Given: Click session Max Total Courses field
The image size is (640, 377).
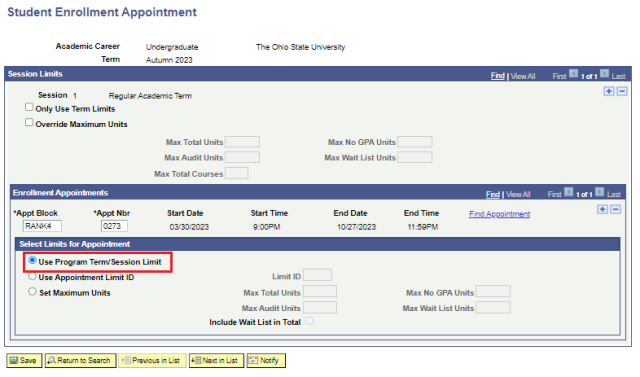Looking at the screenshot, I should coord(237,173).
